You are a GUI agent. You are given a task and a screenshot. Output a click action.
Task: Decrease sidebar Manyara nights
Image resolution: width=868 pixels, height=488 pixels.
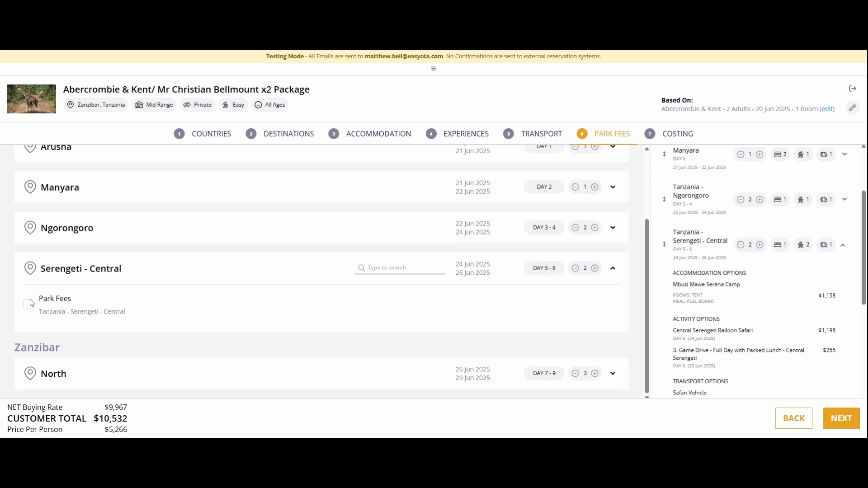coord(740,155)
